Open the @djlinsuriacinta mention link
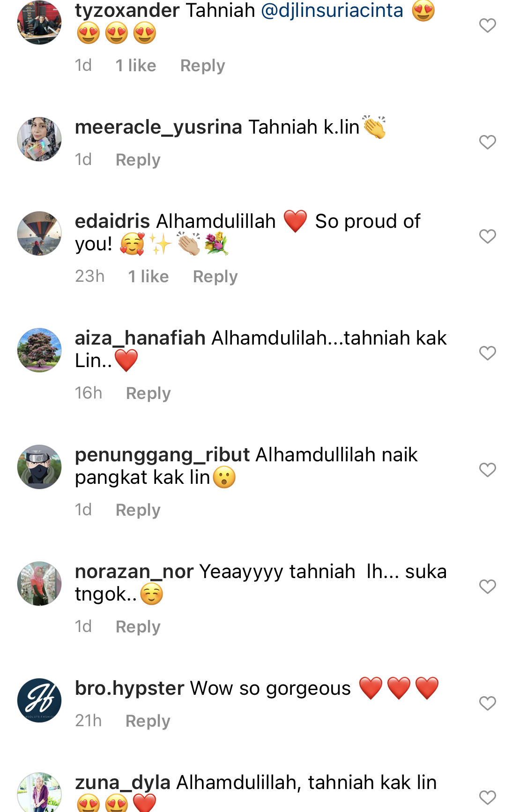The height and width of the screenshot is (812, 527). point(332,10)
